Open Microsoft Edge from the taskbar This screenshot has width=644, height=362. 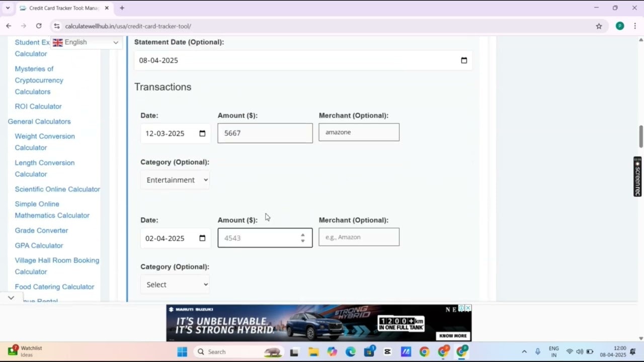[350, 352]
